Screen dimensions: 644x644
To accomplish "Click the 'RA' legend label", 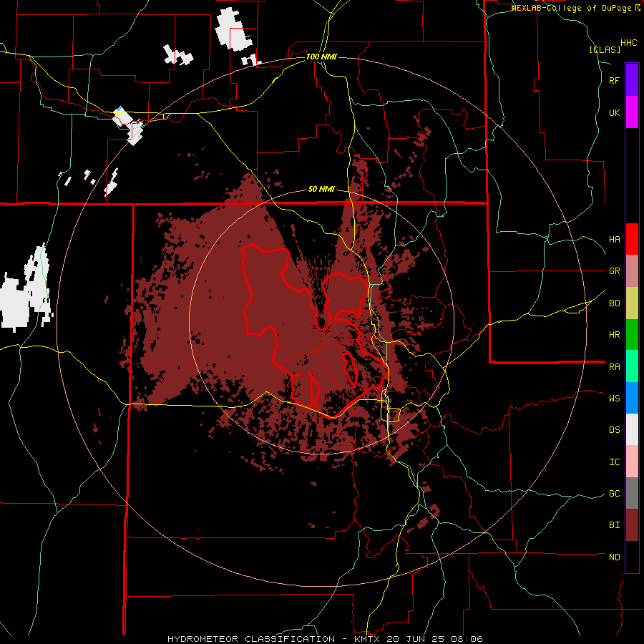I will (x=614, y=367).
